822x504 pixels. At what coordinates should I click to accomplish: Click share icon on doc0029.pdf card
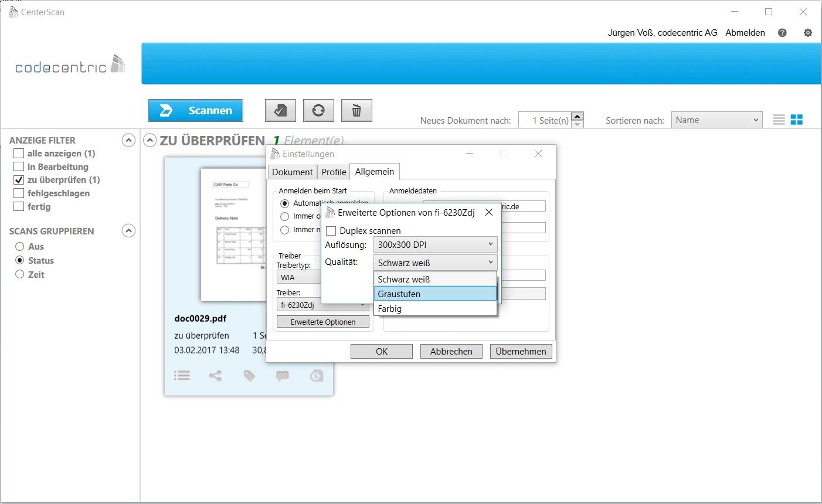[x=215, y=376]
